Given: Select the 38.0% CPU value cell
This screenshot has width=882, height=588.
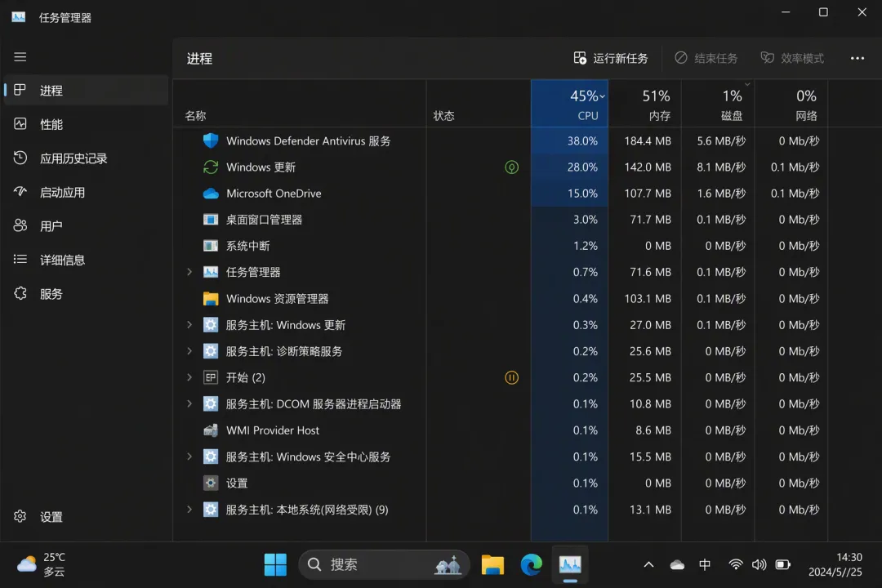Looking at the screenshot, I should (x=569, y=140).
